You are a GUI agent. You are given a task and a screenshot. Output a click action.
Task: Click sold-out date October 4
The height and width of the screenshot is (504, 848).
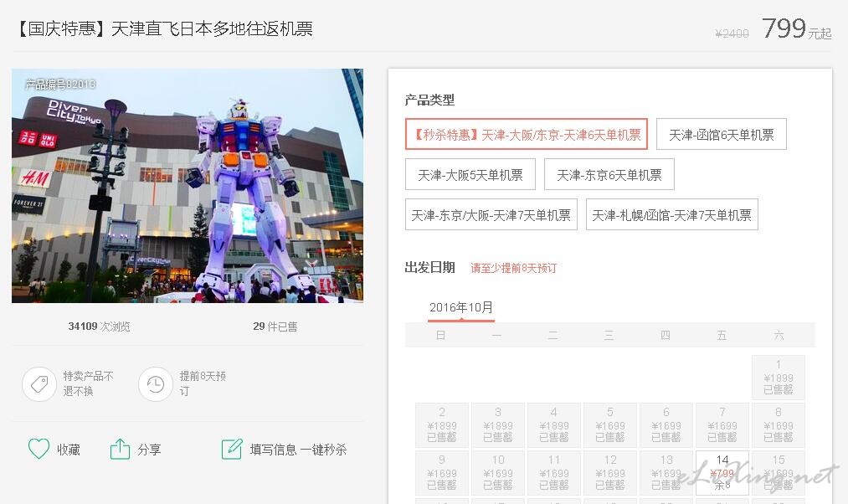click(x=554, y=425)
